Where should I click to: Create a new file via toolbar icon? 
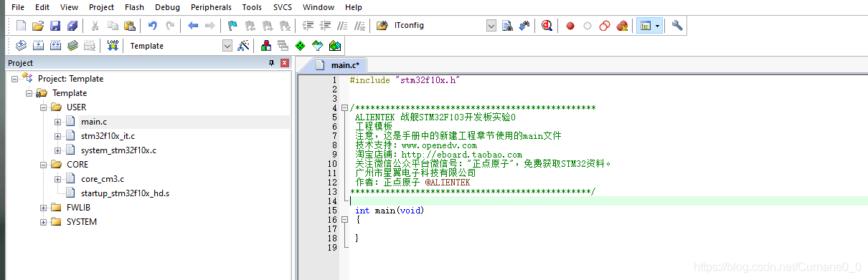[x=21, y=26]
